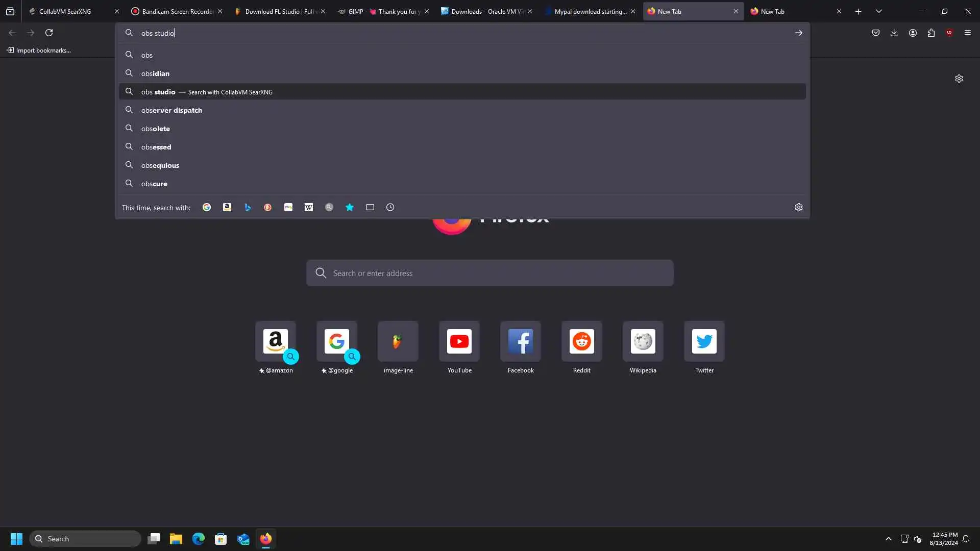
Task: Expand the List all tabs dropdown arrow
Action: coord(879,11)
